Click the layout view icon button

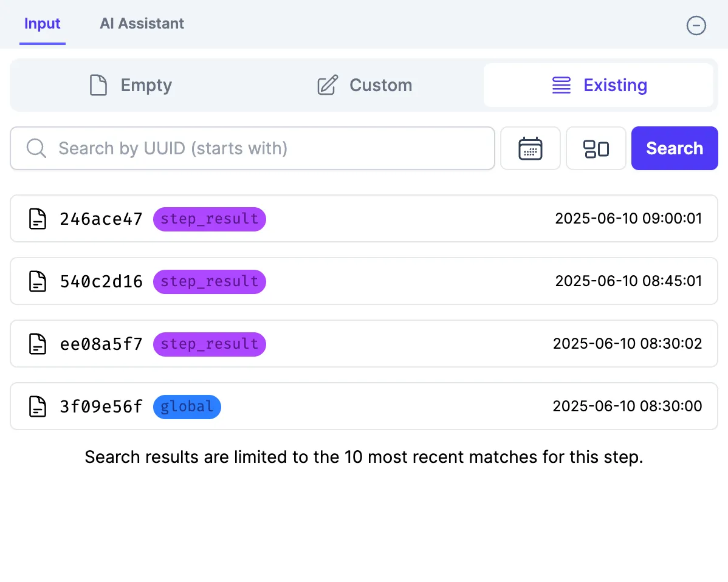tap(596, 148)
